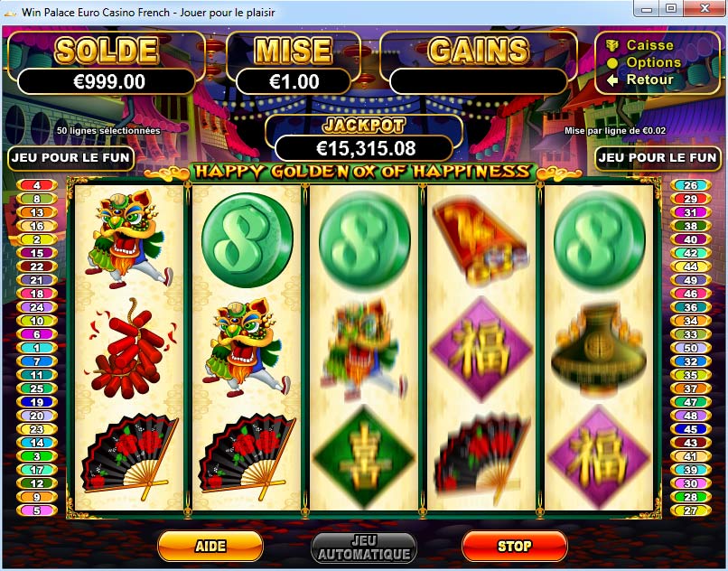This screenshot has height=571, width=728.
Task: Click the jackpot amount display
Action: pos(365,148)
